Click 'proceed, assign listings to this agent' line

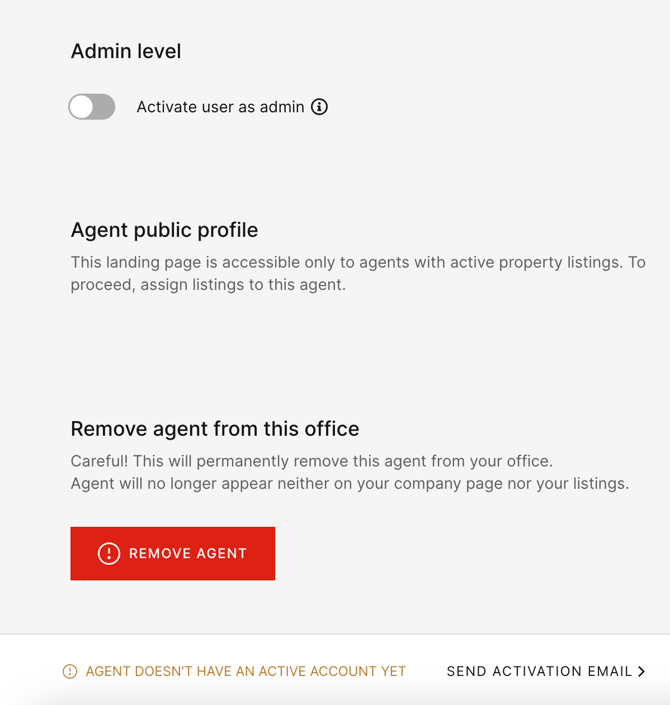pyautogui.click(x=208, y=285)
